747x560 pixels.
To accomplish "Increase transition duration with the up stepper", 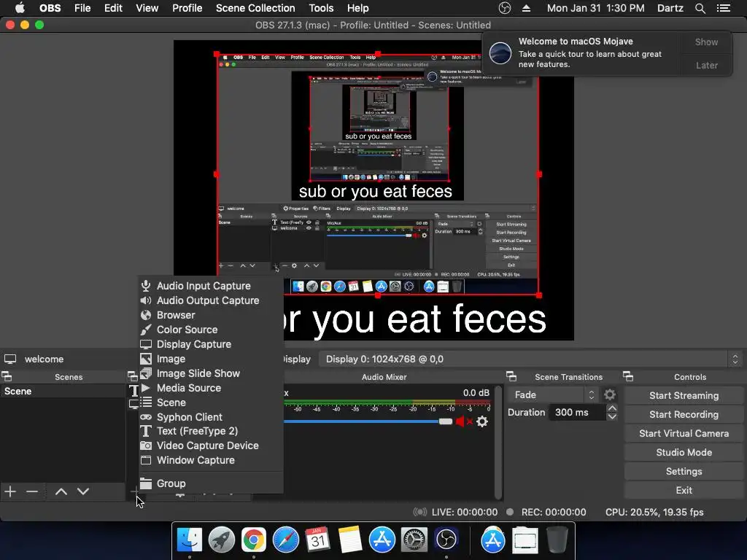I will pyautogui.click(x=612, y=408).
